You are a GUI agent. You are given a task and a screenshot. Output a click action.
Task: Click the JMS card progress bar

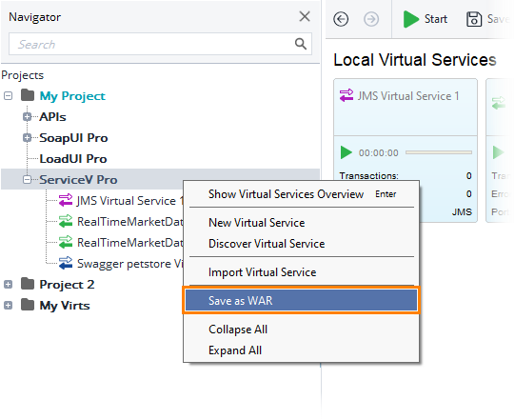[x=439, y=152]
